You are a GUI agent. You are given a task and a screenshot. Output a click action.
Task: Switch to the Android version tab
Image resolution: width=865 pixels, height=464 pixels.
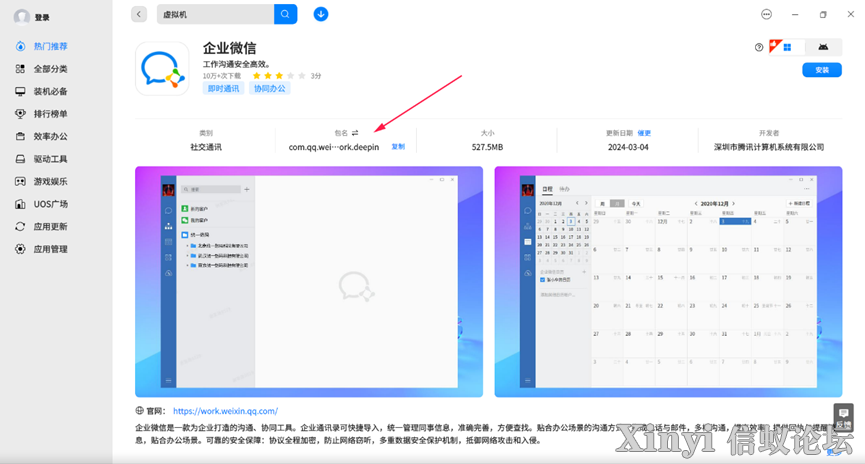point(823,47)
